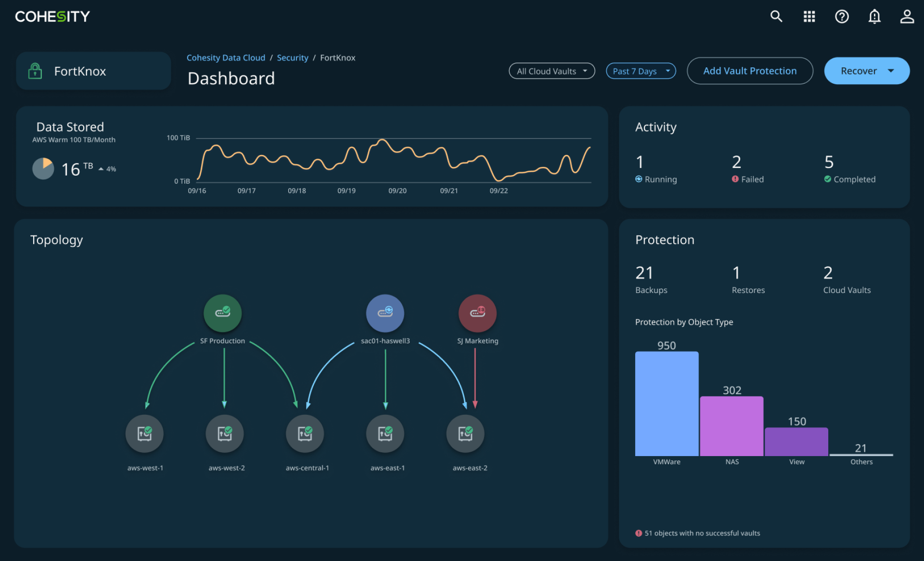Viewport: 924px width, 561px height.
Task: Select the SF Production cluster node
Action: point(222,313)
